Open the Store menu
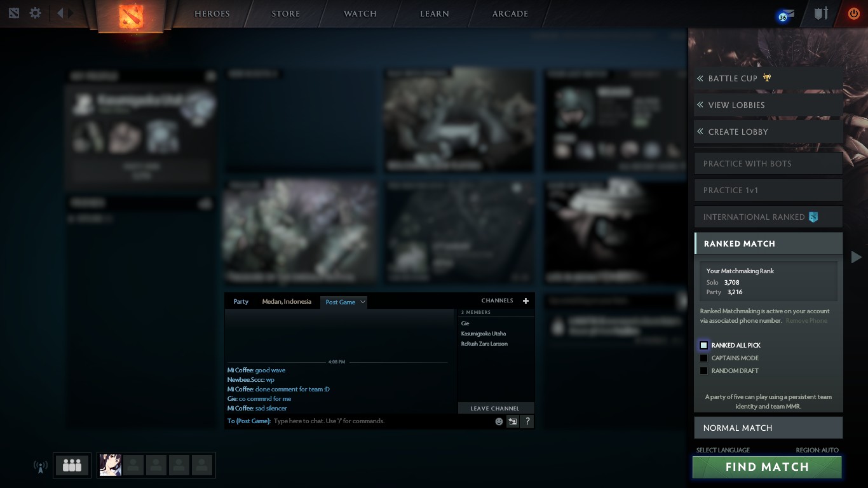Viewport: 868px width, 488px height. tap(286, 13)
